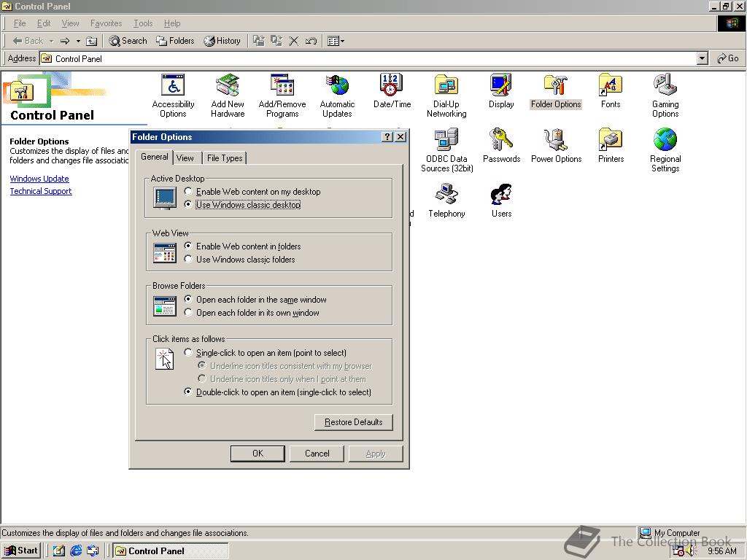Open the View menu
Screen dimensions: 747x560
70,23
